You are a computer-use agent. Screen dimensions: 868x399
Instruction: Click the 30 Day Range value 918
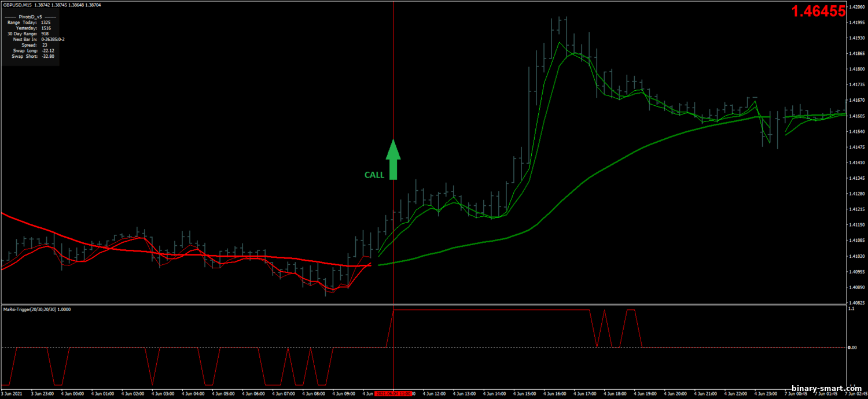pos(45,34)
